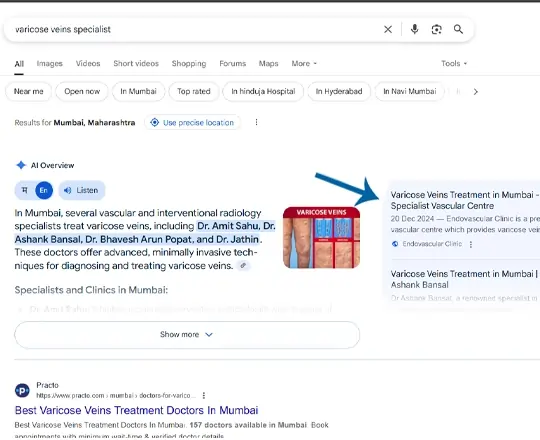
Task: Start voice search with the microphone icon
Action: click(x=415, y=29)
